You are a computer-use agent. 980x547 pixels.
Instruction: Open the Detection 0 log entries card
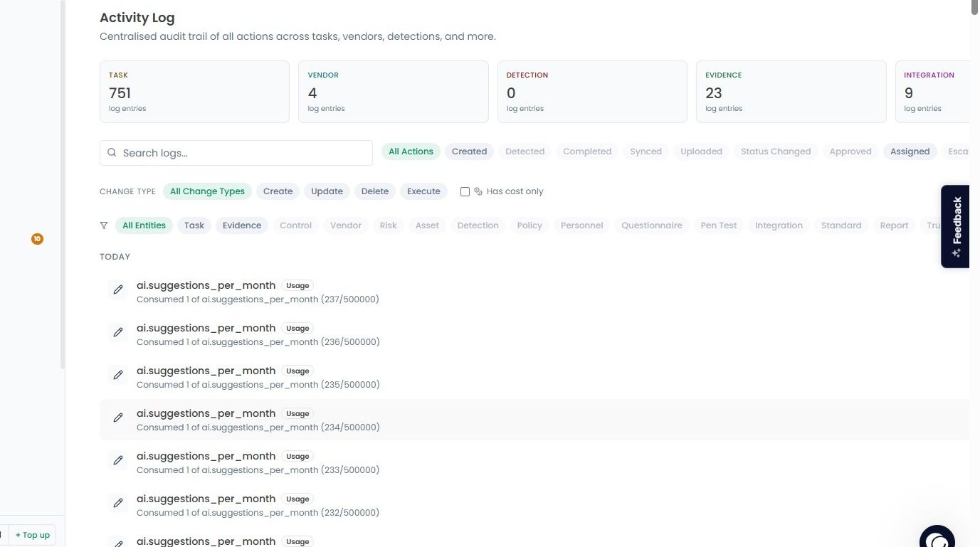click(x=592, y=92)
